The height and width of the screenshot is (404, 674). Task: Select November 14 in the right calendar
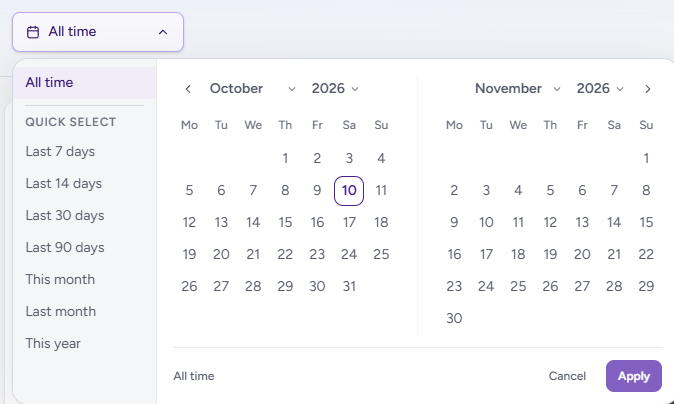click(x=614, y=223)
